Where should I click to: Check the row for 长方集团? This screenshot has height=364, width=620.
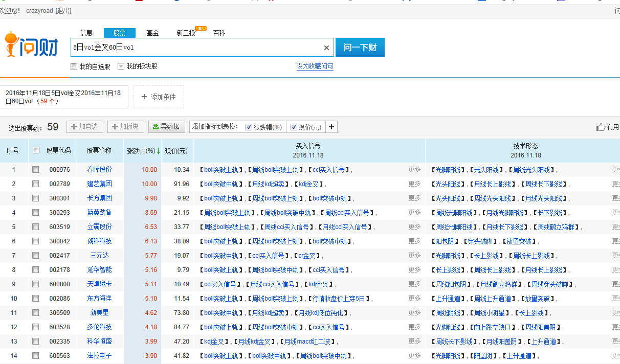point(35,198)
